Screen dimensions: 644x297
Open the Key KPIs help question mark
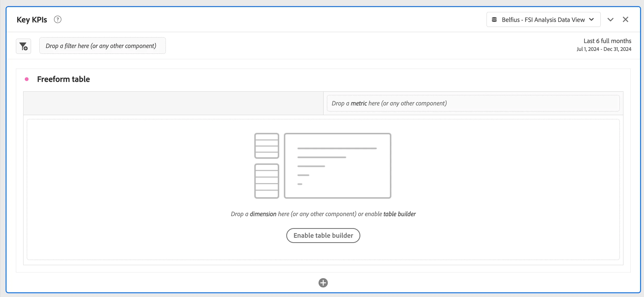pos(58,20)
